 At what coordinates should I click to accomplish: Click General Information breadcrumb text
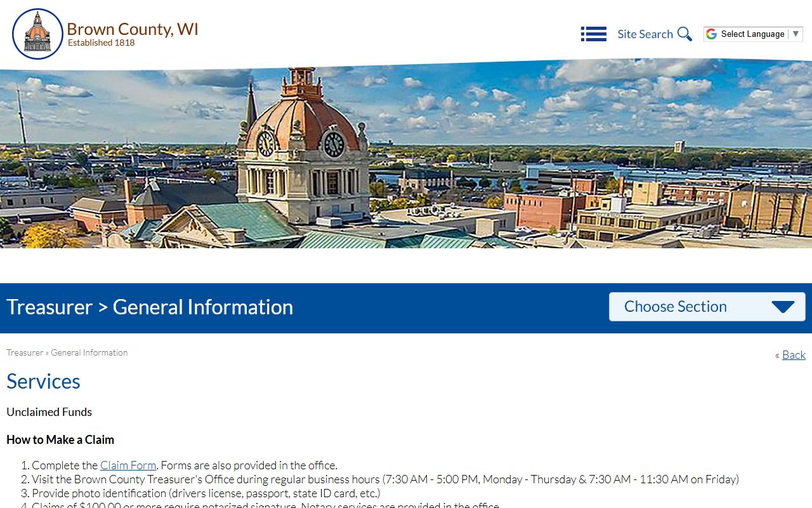click(89, 352)
